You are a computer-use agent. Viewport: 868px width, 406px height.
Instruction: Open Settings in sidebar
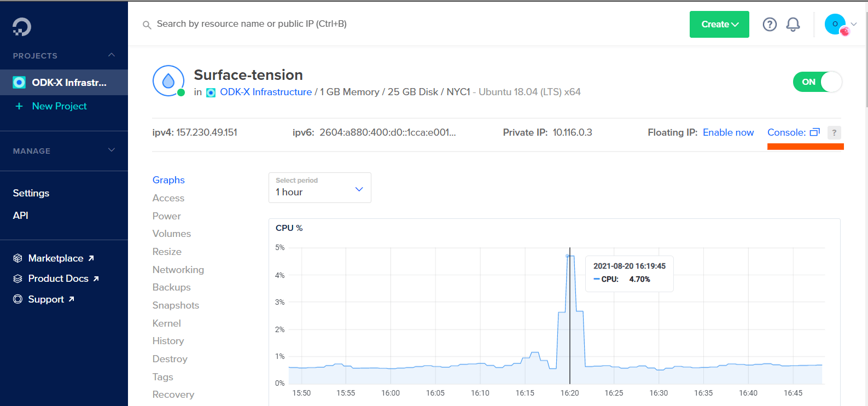click(31, 193)
